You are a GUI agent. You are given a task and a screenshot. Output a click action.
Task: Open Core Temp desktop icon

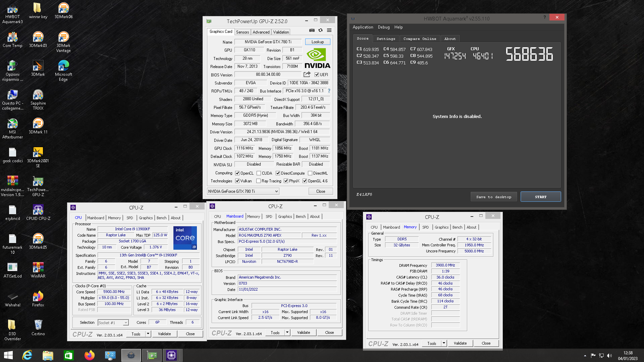pos(12,40)
